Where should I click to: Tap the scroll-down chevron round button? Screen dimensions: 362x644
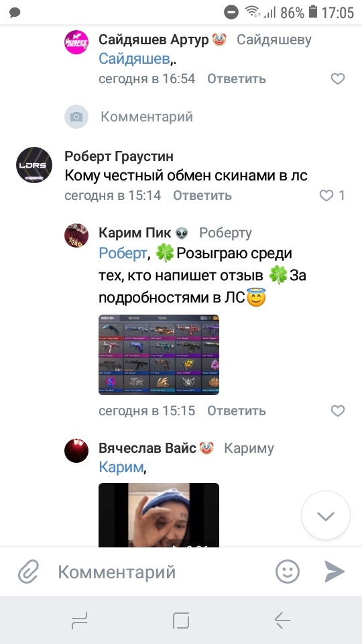pos(326,515)
